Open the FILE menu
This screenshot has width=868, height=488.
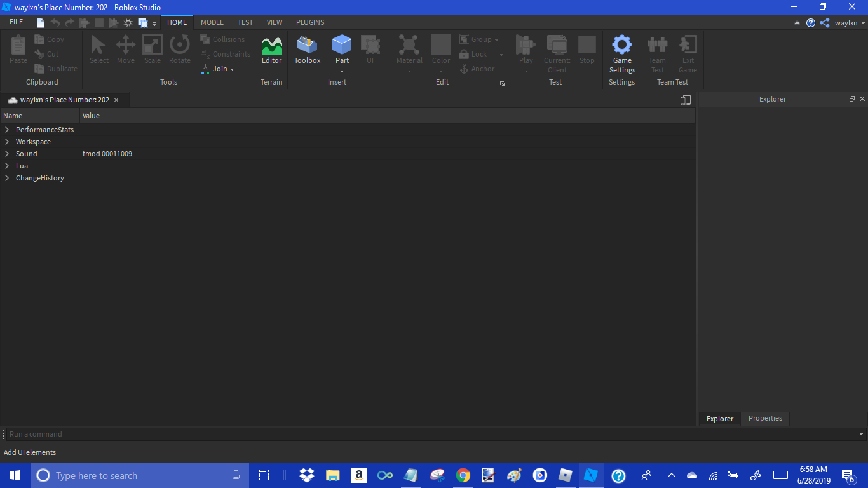17,22
